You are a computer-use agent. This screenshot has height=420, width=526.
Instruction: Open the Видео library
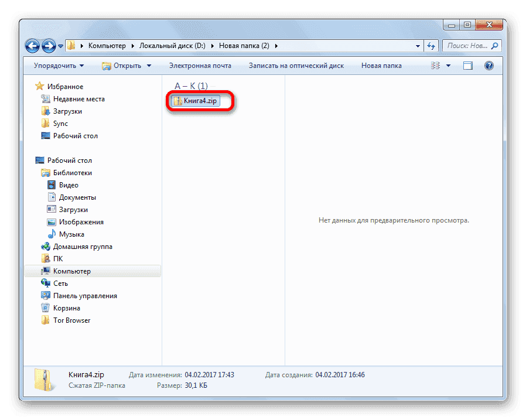[x=69, y=185]
